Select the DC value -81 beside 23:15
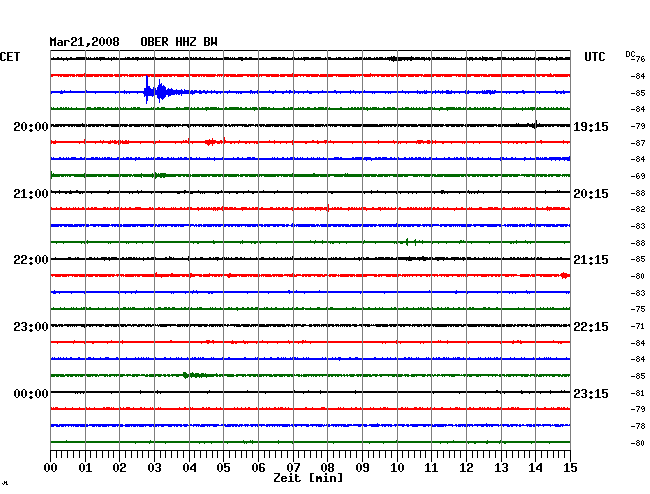Screen dimensions: 650x494 pyautogui.click(x=638, y=393)
